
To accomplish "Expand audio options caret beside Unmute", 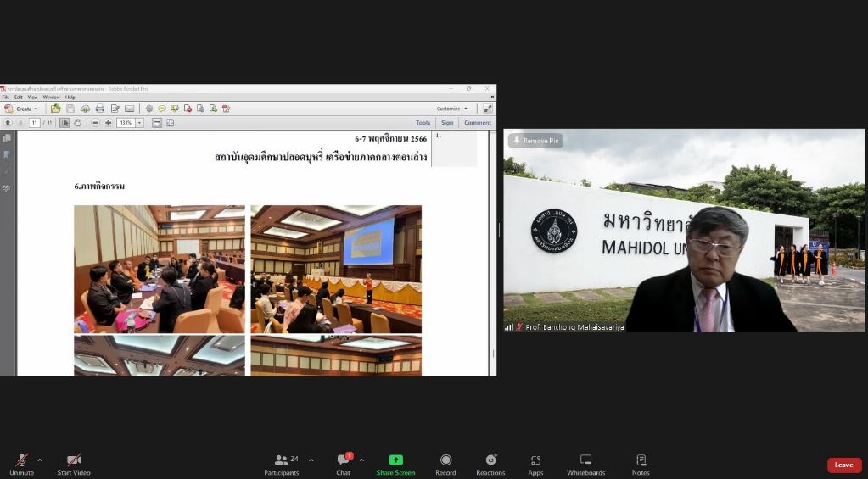I will pyautogui.click(x=40, y=460).
